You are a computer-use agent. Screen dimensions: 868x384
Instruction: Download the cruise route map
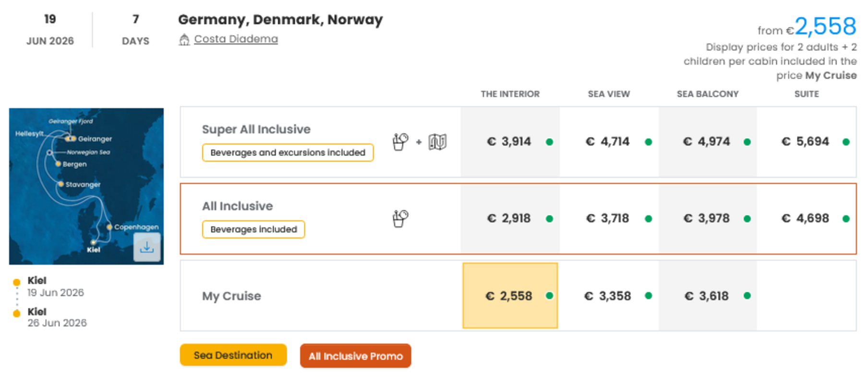click(146, 247)
